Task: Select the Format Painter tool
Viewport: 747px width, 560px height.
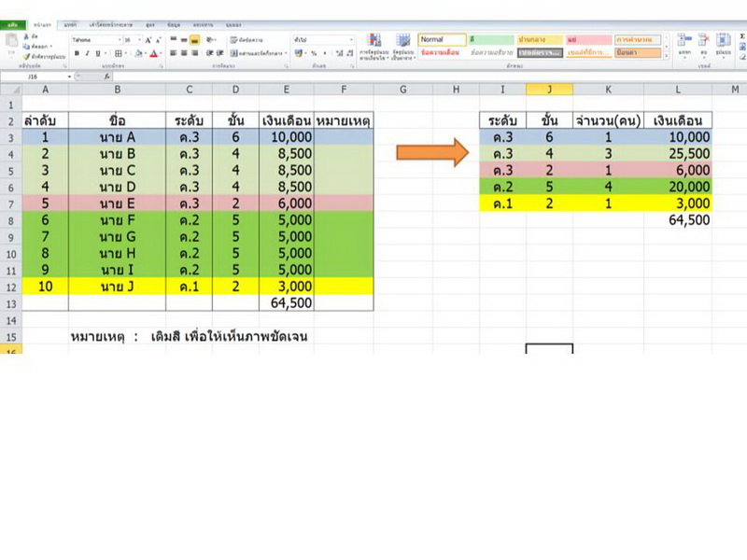Action: pos(25,54)
